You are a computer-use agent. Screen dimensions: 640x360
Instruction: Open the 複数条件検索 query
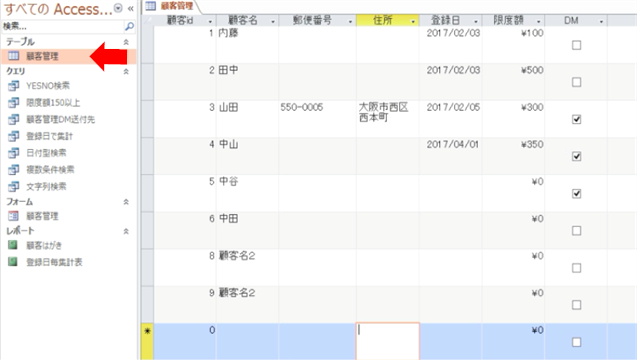(50, 169)
